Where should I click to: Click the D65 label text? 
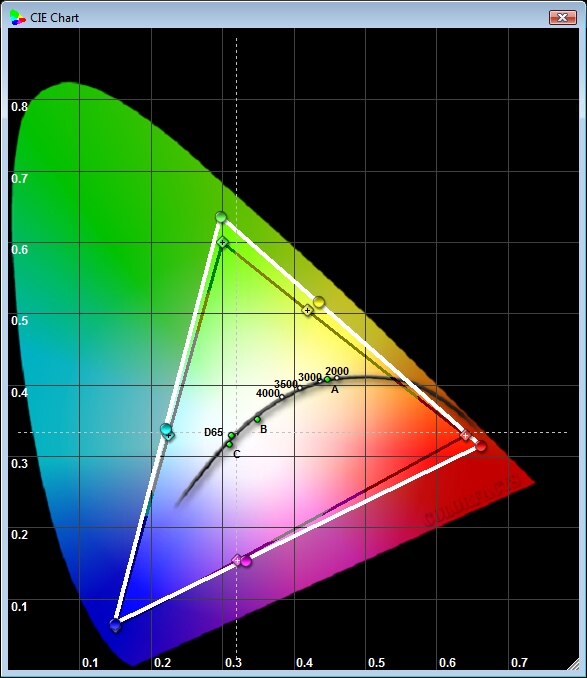[x=214, y=432]
